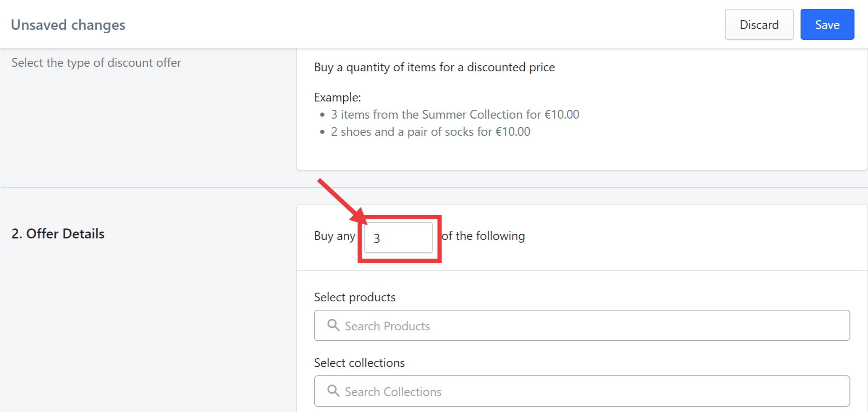Click the Unsaved changes heading
This screenshot has height=412, width=868.
[68, 25]
